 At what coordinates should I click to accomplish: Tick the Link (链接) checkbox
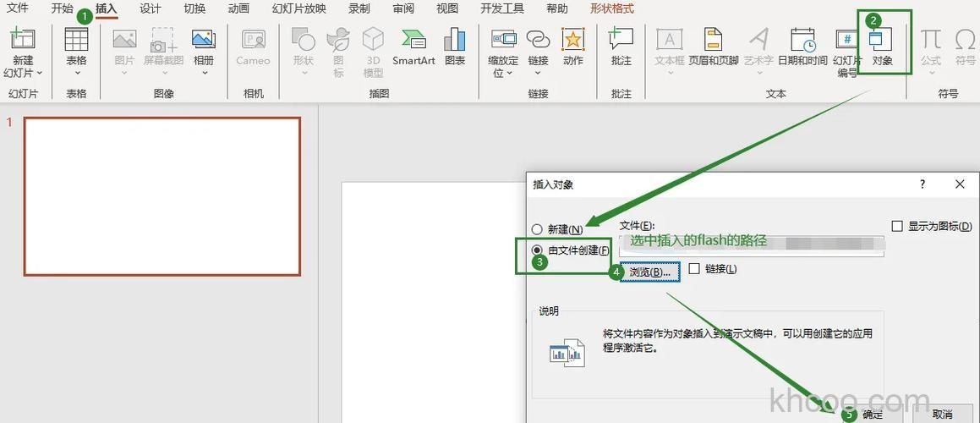pos(693,268)
